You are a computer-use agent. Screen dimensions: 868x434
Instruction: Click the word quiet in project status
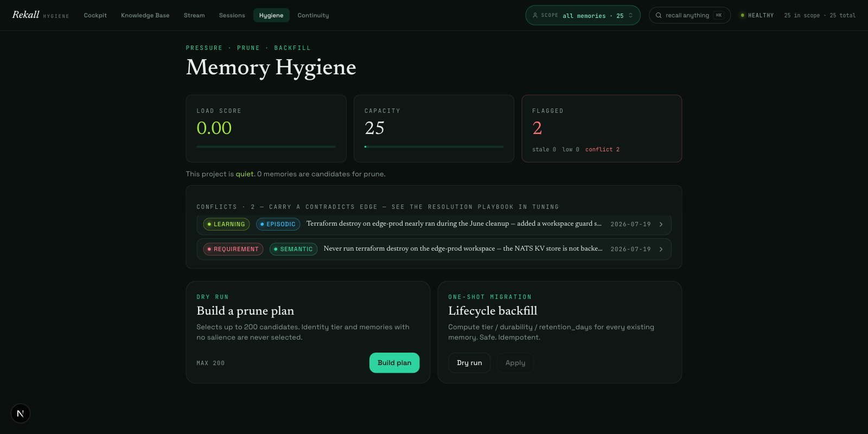244,174
